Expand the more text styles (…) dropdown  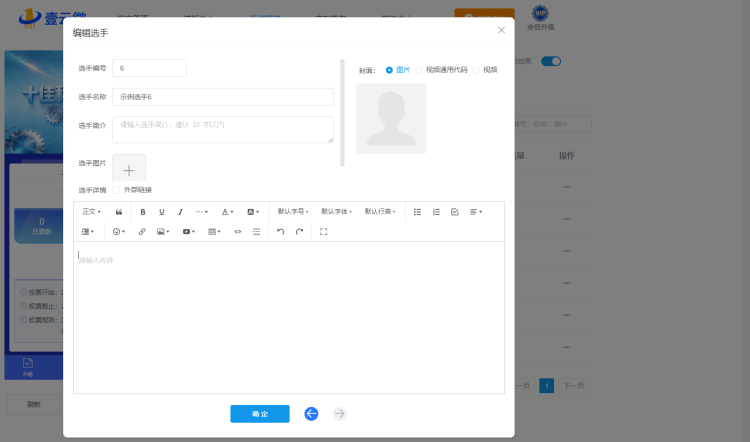(202, 212)
